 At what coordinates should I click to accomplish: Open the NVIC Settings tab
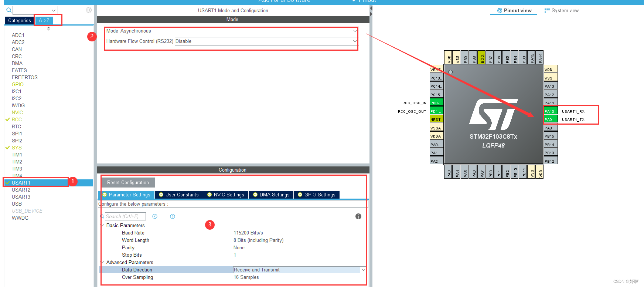(x=226, y=195)
